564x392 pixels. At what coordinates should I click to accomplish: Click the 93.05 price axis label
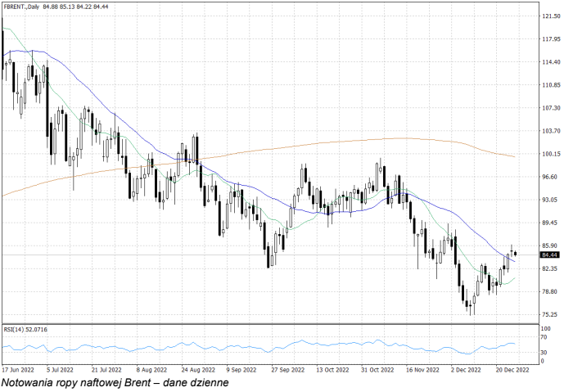(x=550, y=200)
